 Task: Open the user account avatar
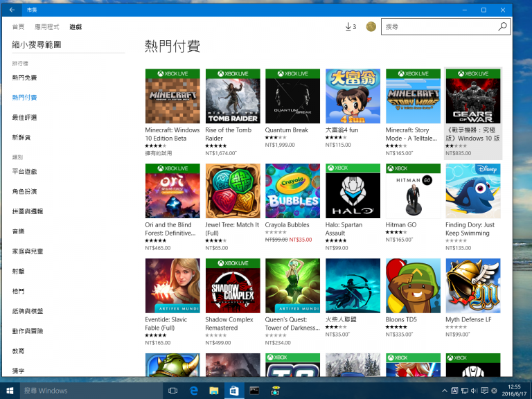coord(371,26)
